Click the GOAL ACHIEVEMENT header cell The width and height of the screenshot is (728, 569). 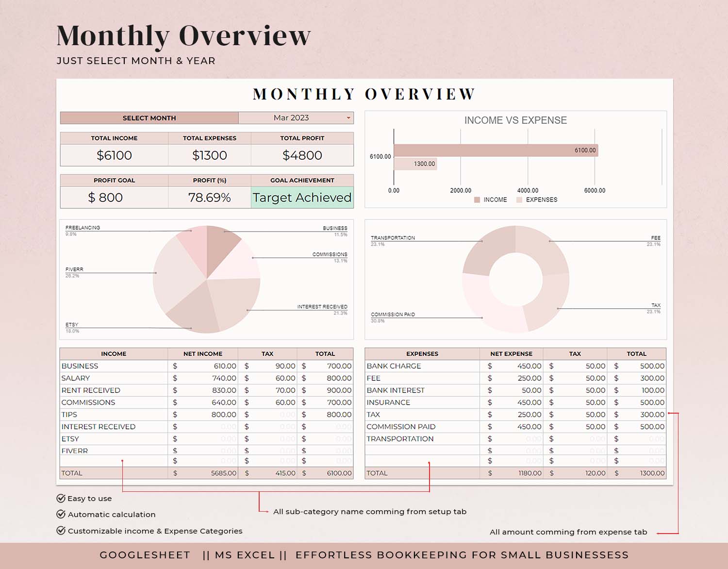pos(302,180)
